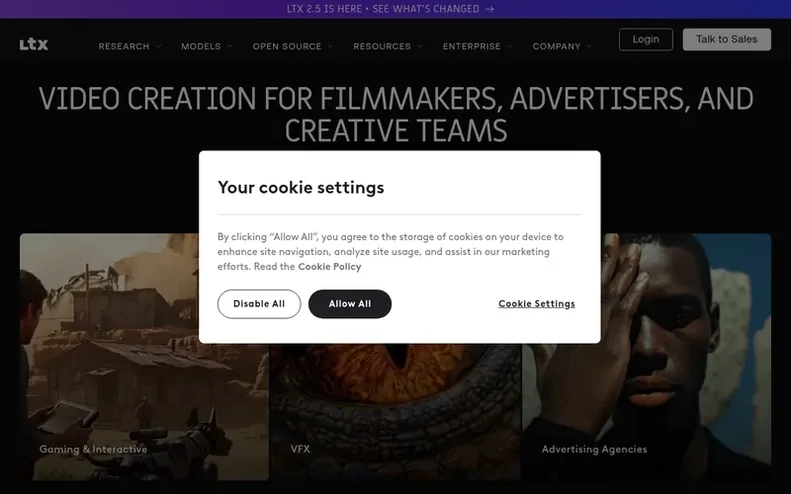Click the 'Video creation for filmmakers' headline
Image resolution: width=791 pixels, height=494 pixels.
pyautogui.click(x=396, y=114)
